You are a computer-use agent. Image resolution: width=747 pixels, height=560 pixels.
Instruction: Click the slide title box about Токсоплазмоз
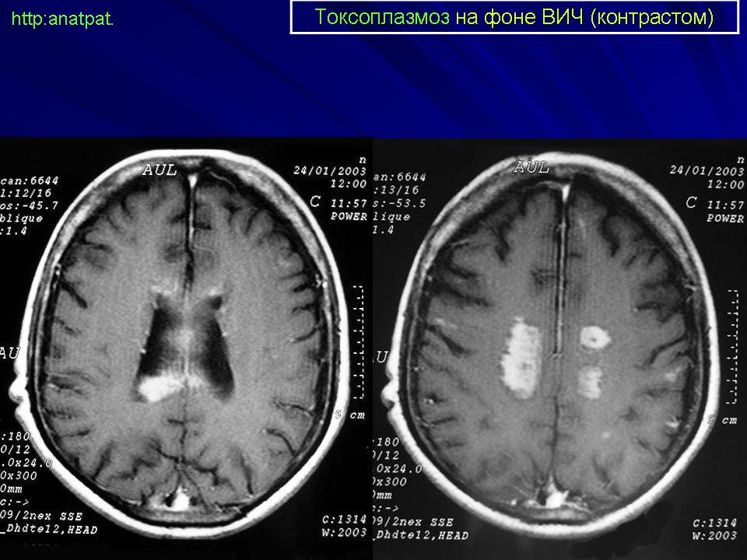tap(514, 17)
